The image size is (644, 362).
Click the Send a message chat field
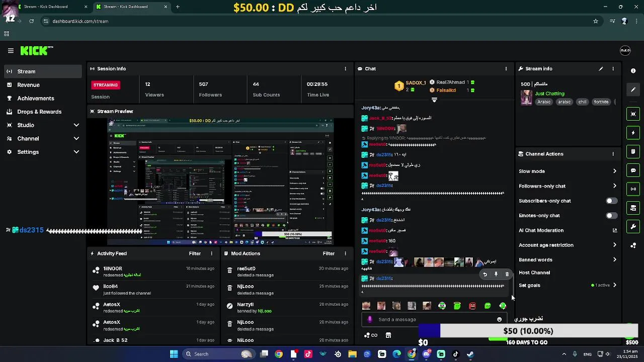tap(434, 319)
